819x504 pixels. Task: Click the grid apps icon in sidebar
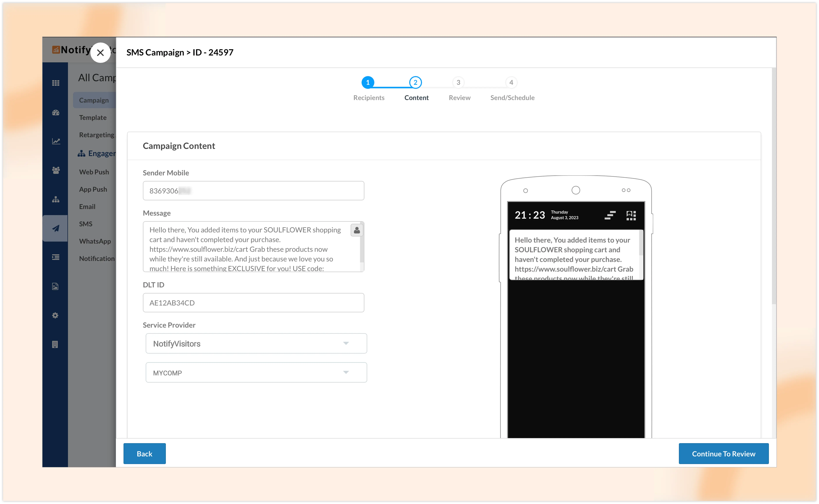point(56,83)
